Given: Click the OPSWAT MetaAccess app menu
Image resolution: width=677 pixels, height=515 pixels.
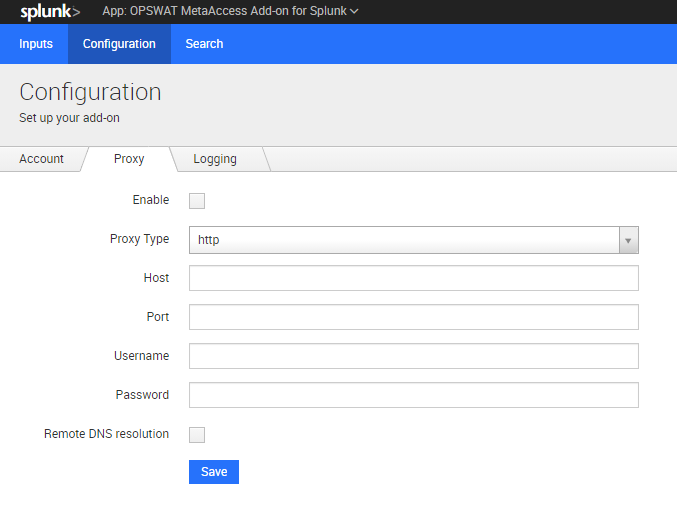Looking at the screenshot, I should [230, 11].
